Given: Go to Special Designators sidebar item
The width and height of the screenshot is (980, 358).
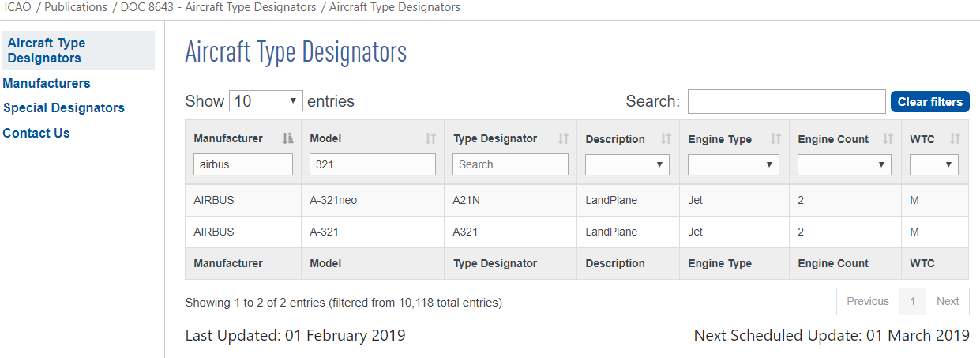Looking at the screenshot, I should tap(64, 107).
